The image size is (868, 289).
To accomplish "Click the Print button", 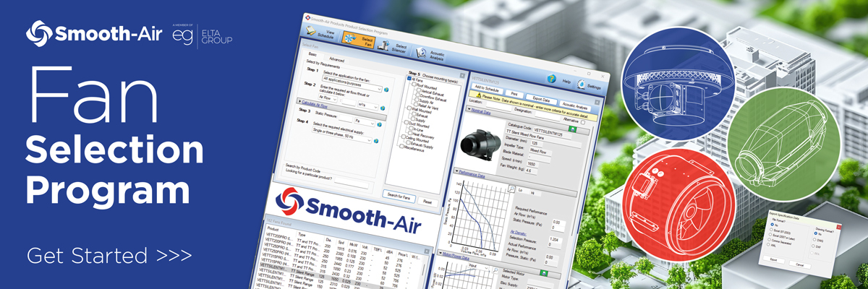I will coord(514,94).
